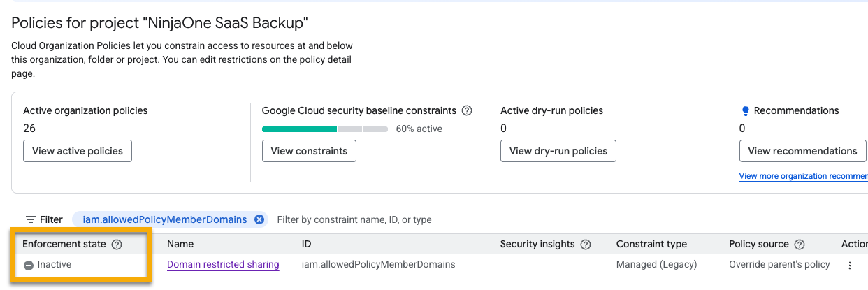Click the Name column header

[180, 245]
